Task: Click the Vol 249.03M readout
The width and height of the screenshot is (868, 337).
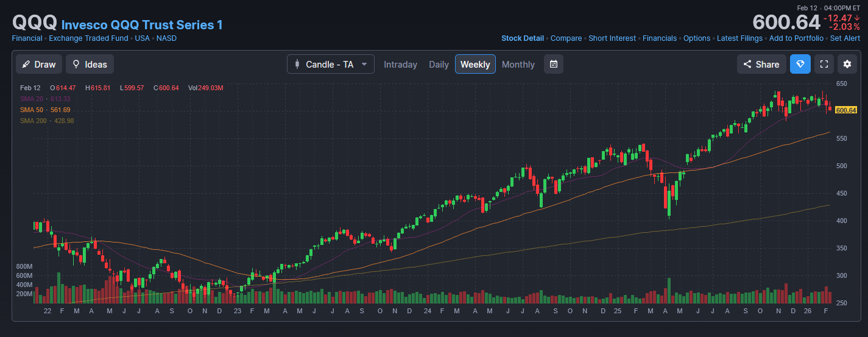Action: (206, 88)
